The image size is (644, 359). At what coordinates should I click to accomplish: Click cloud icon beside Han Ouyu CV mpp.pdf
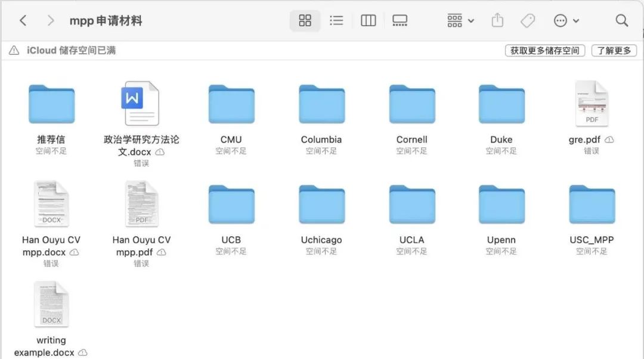[162, 252]
